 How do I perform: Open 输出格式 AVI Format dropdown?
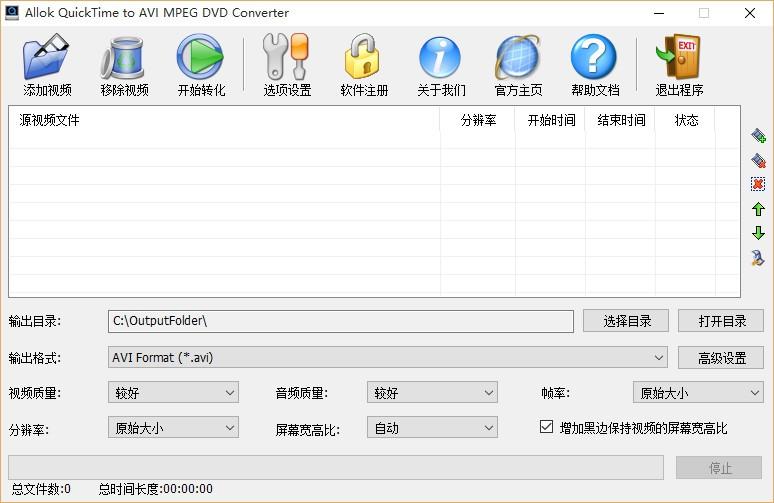click(387, 357)
